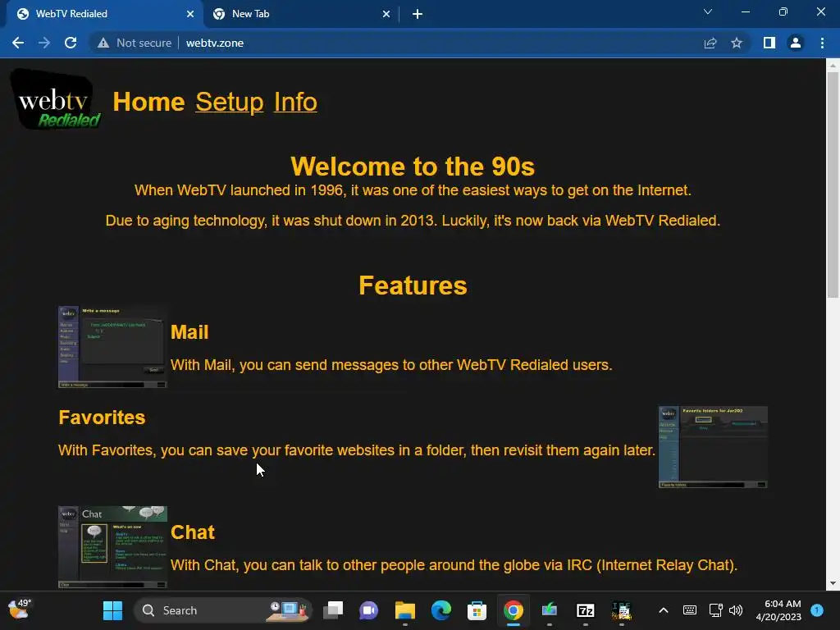Open the 7-Zip taskbar icon
The width and height of the screenshot is (840, 630).
coord(585,610)
